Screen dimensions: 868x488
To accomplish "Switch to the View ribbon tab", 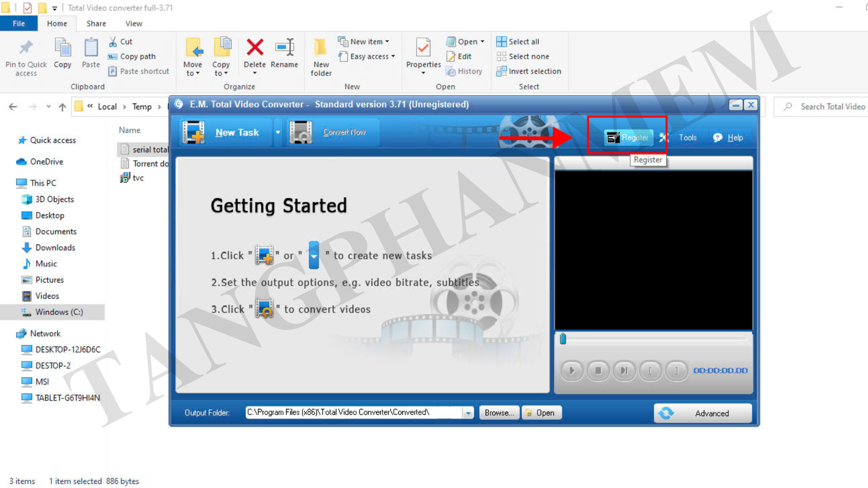I will (134, 23).
